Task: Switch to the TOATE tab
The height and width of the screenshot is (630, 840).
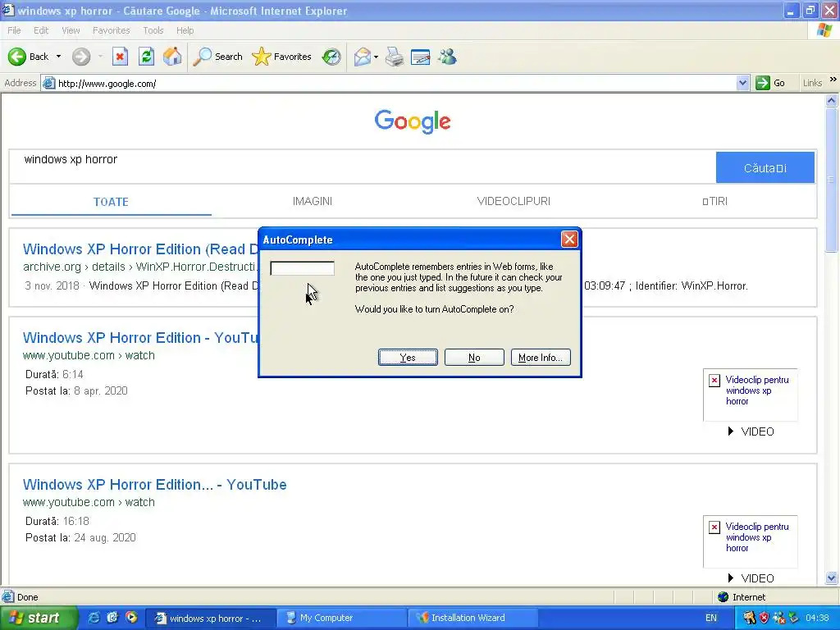Action: 111,202
